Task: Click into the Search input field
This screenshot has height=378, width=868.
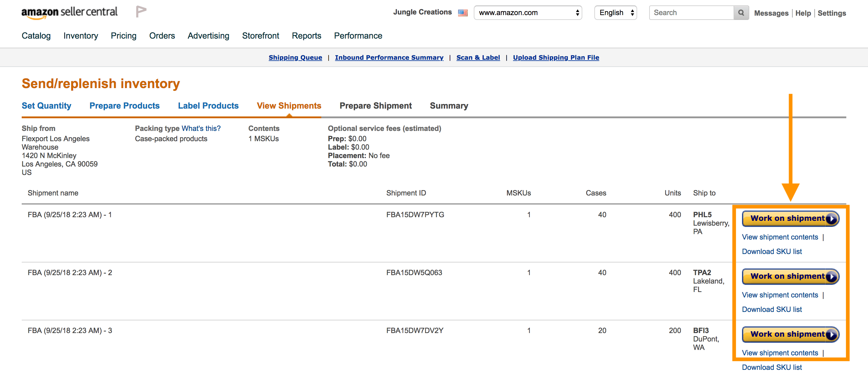Action: point(691,13)
